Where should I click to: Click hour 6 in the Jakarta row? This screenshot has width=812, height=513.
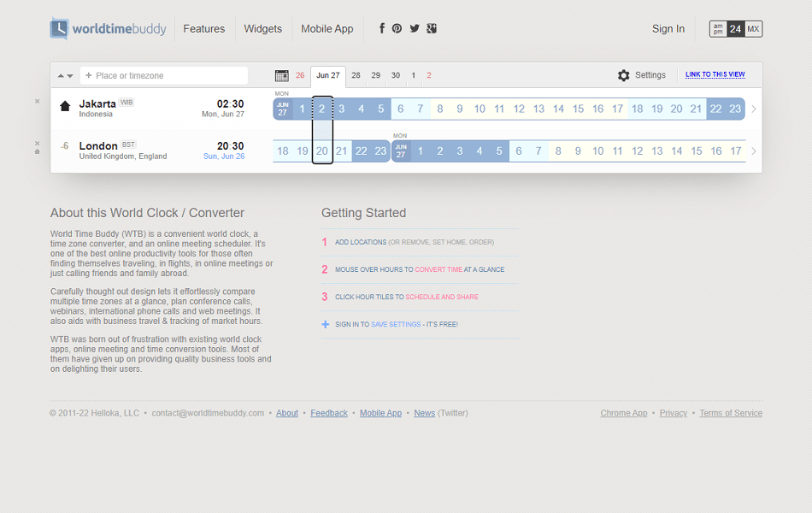click(400, 109)
